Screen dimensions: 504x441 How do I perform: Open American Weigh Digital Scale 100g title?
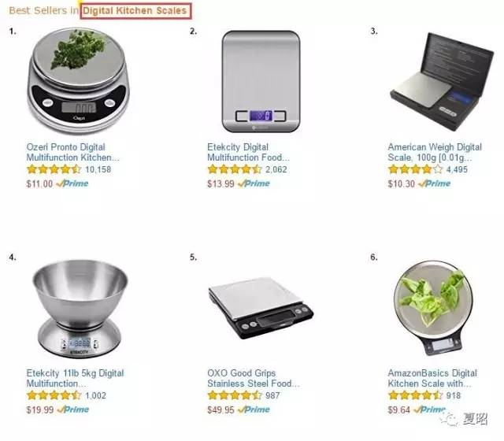pos(435,152)
